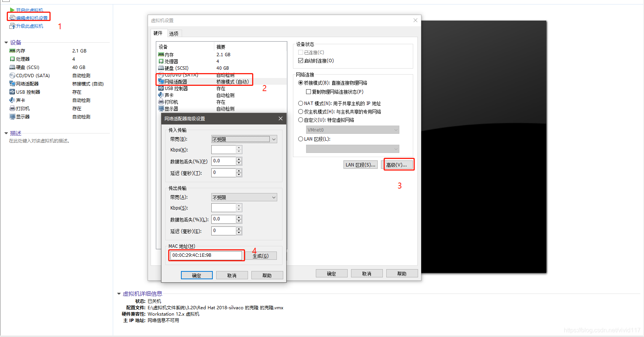This screenshot has height=337, width=644.
Task: Open the VMnet0 custom network dropdown
Action: click(x=353, y=130)
